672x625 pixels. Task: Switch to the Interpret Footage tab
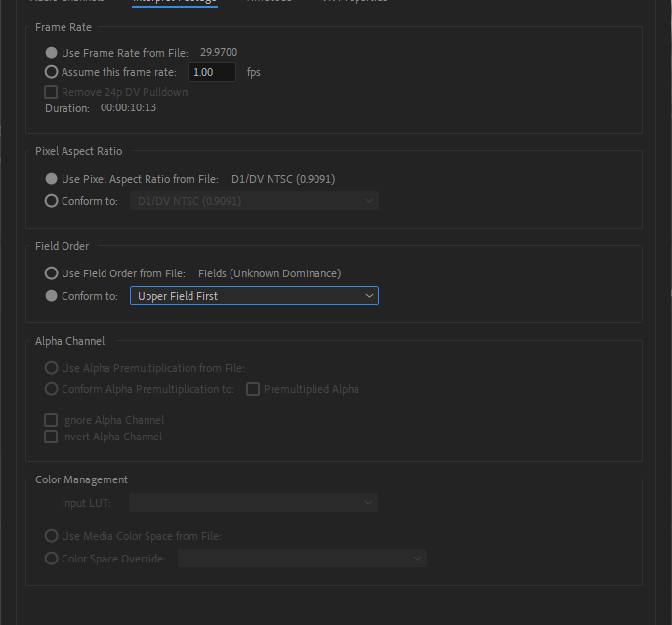[174, 2]
